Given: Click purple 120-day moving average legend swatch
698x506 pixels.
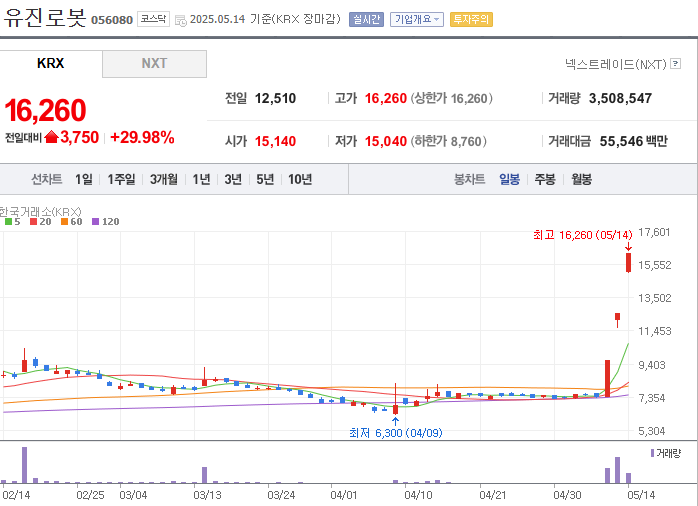Looking at the screenshot, I should pyautogui.click(x=95, y=222).
